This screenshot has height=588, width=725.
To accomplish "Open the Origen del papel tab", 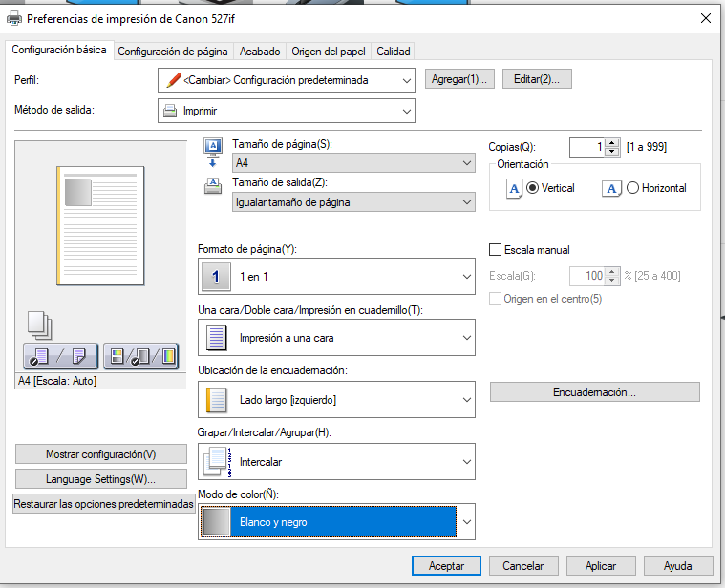I will tap(329, 52).
